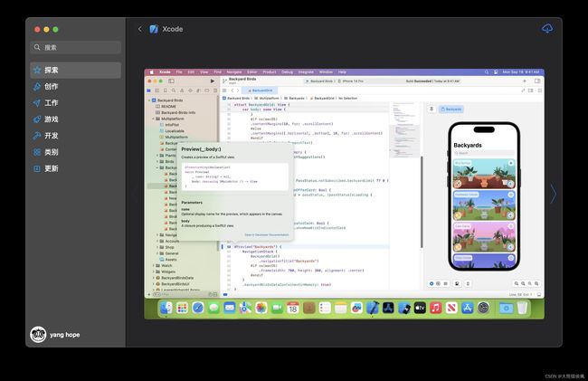The height and width of the screenshot is (381, 588).
Task: Click the Xcode app icon in the header
Action: pyautogui.click(x=154, y=29)
